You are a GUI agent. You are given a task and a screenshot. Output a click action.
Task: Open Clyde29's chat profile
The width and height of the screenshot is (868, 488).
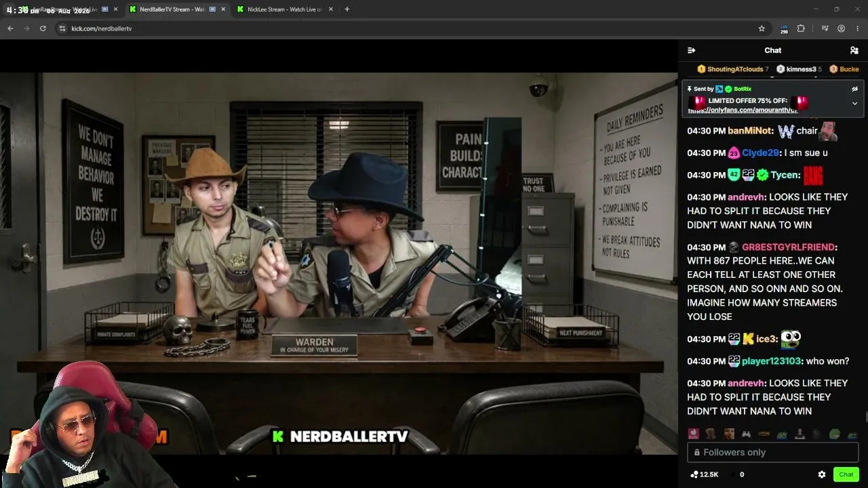(761, 153)
